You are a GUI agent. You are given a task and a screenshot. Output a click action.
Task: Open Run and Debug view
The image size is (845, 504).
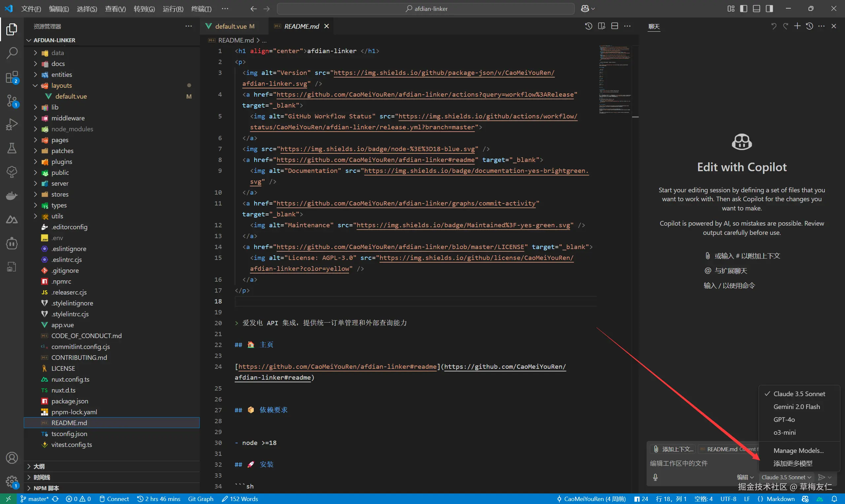click(12, 124)
